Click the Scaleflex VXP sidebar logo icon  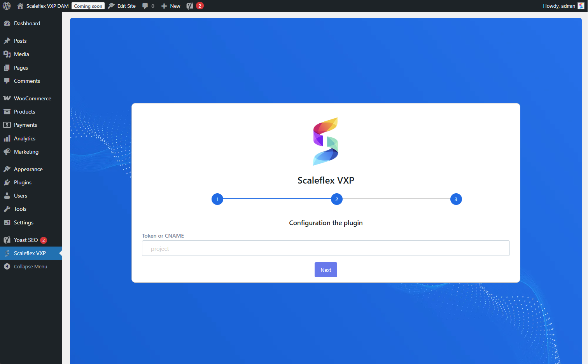(x=7, y=253)
